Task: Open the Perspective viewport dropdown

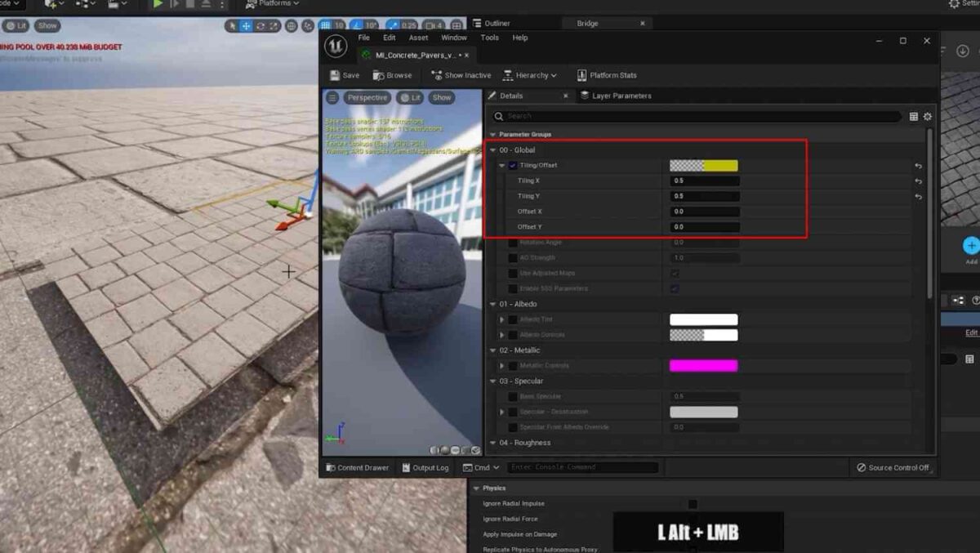Action: point(367,97)
